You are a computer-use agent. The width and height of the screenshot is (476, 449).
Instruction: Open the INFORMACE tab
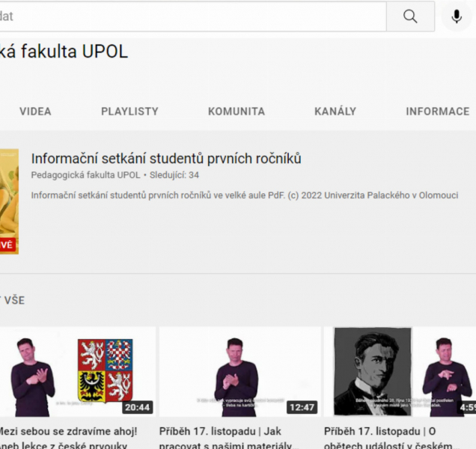(x=437, y=112)
